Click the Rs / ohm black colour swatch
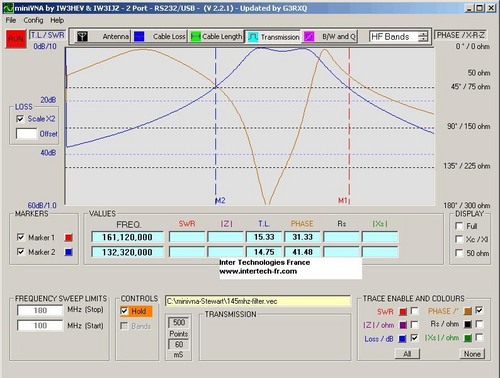The width and height of the screenshot is (500, 378). (x=468, y=324)
